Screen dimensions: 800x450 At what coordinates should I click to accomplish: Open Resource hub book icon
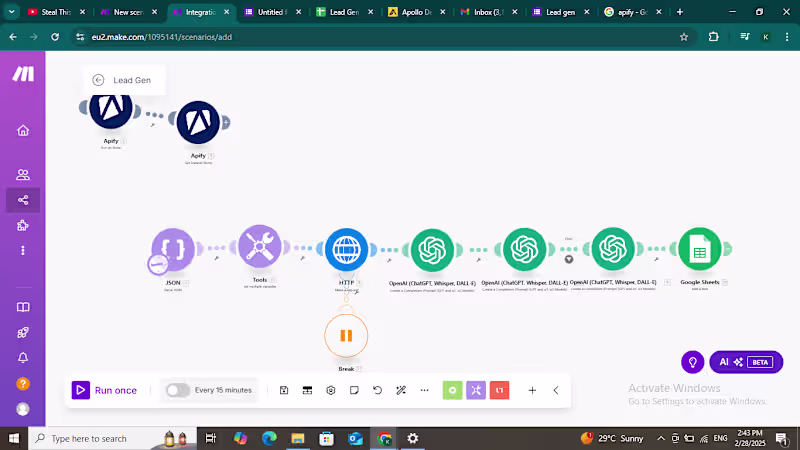pos(23,307)
